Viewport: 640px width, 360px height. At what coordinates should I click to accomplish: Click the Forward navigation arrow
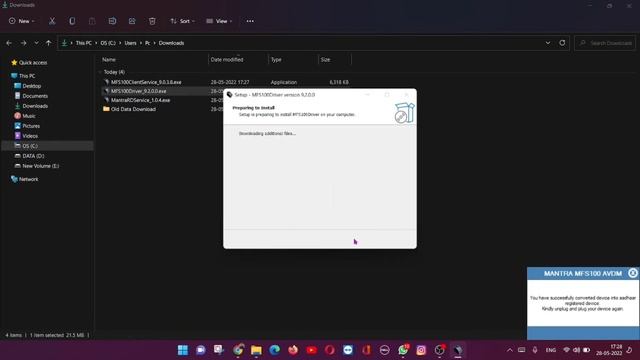click(x=23, y=43)
